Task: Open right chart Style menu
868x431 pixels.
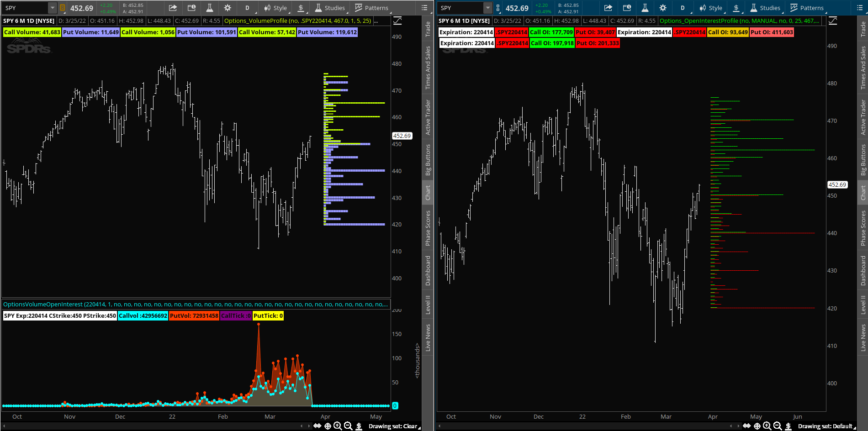Action: (x=711, y=8)
